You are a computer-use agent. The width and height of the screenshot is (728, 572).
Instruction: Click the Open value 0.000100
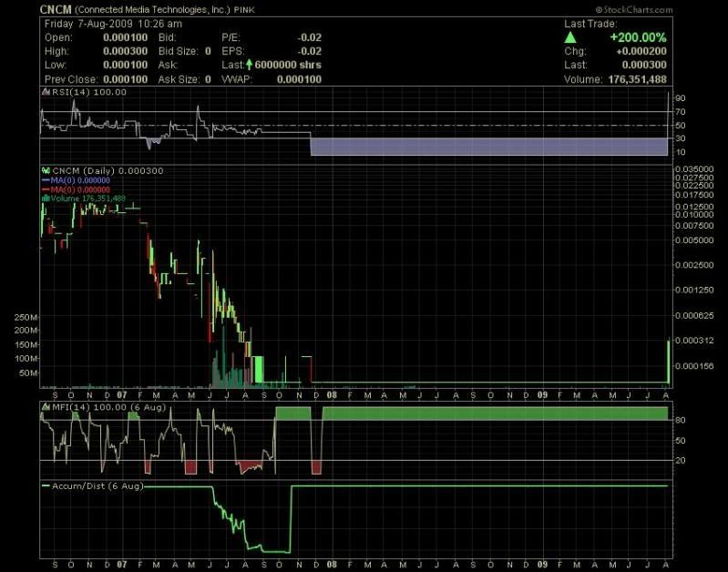126,37
